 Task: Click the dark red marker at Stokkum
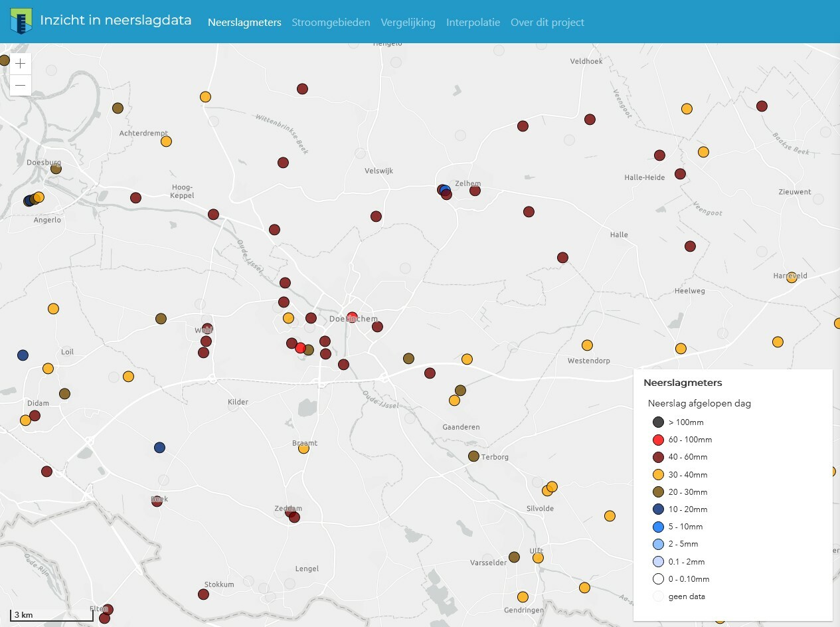pos(203,594)
